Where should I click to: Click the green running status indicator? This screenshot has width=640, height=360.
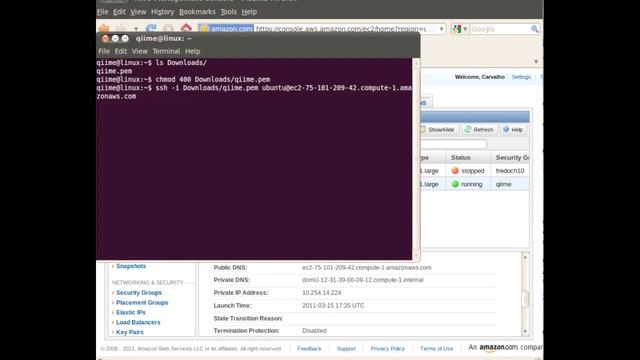[x=455, y=184]
